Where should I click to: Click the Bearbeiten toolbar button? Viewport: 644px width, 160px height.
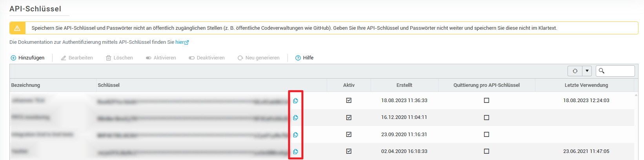coord(77,58)
